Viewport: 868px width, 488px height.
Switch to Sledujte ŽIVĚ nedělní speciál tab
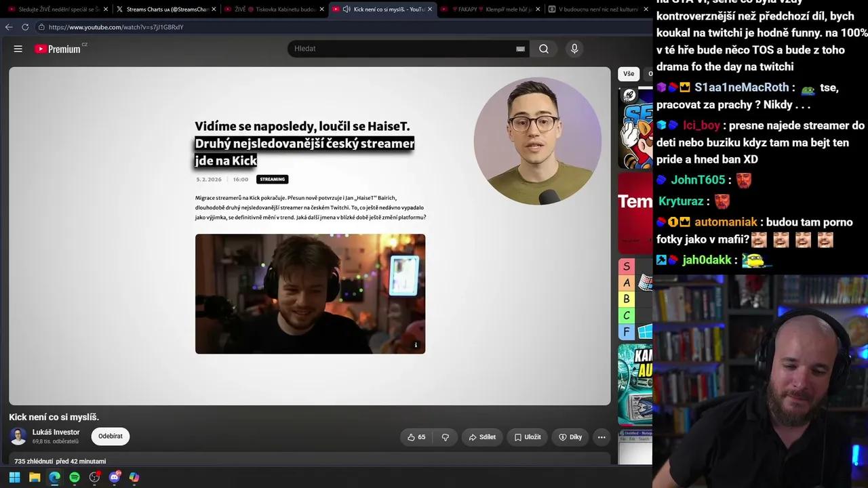pos(57,9)
